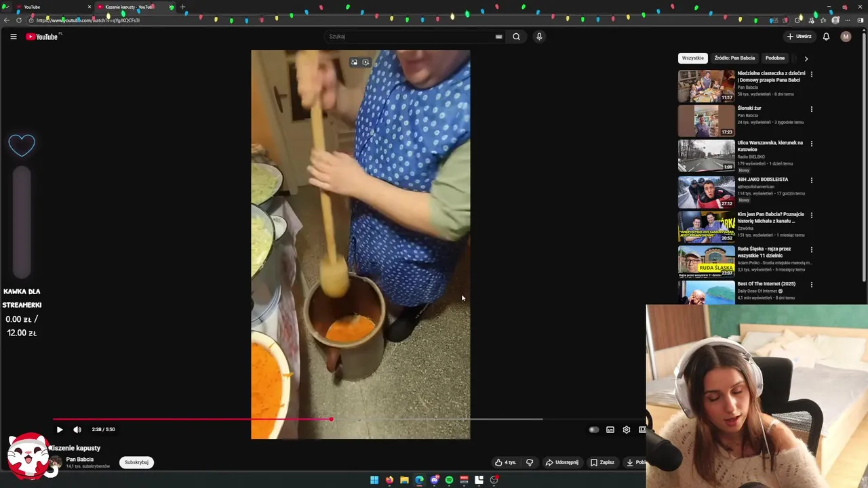Go to the YouTube home logo
Screen dimensions: 868x488
42,37
